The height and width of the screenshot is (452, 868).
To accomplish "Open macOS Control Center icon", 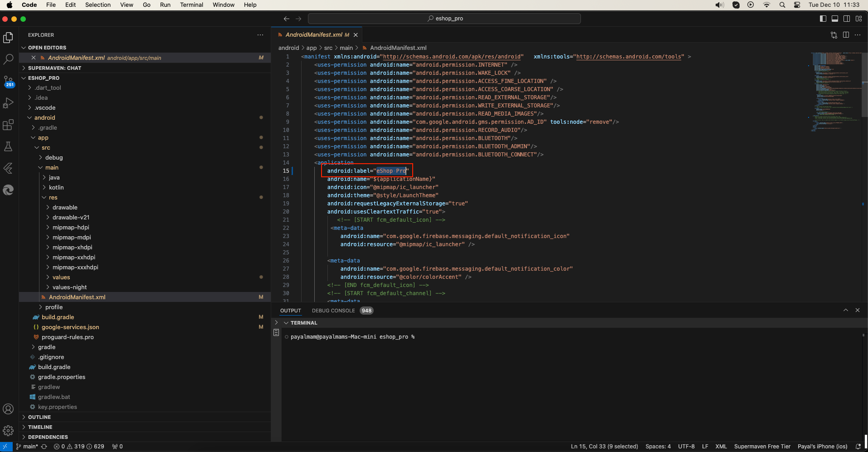I will coord(797,5).
